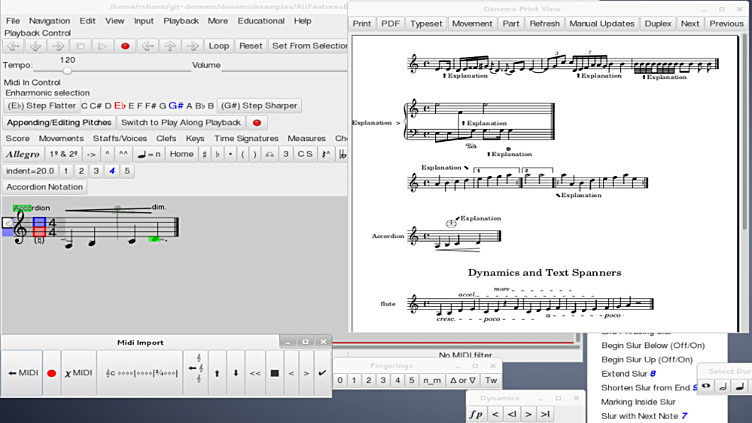Open the Staffs/Voices dropdown menu
752x423 pixels.
point(120,138)
